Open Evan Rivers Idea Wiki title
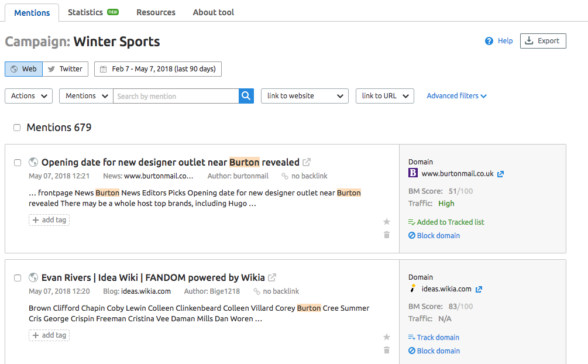The image size is (588, 364). (153, 277)
